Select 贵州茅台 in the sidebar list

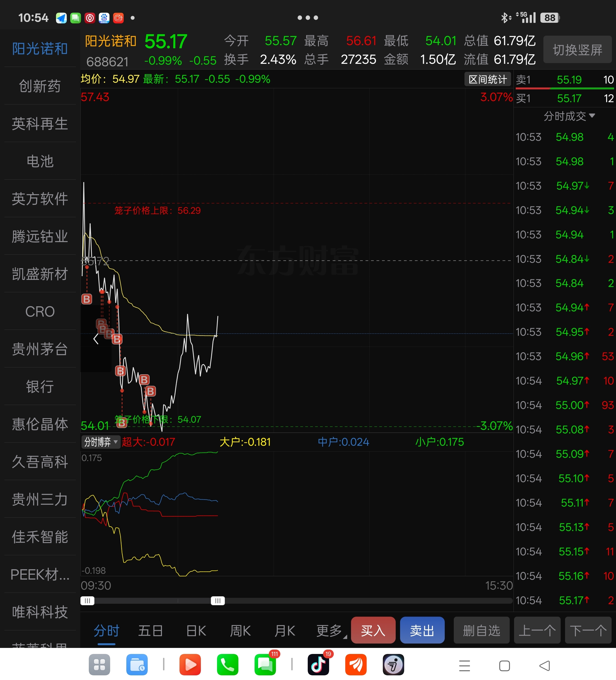pyautogui.click(x=40, y=349)
